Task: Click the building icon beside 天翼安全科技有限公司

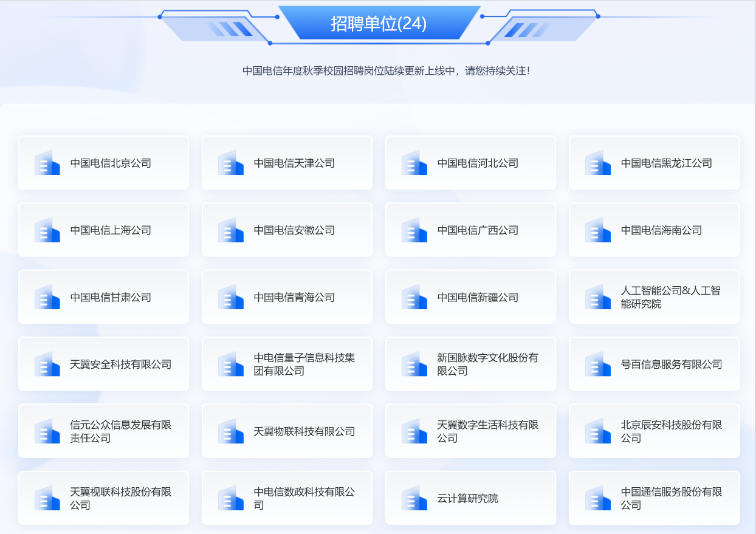Action: 47,364
